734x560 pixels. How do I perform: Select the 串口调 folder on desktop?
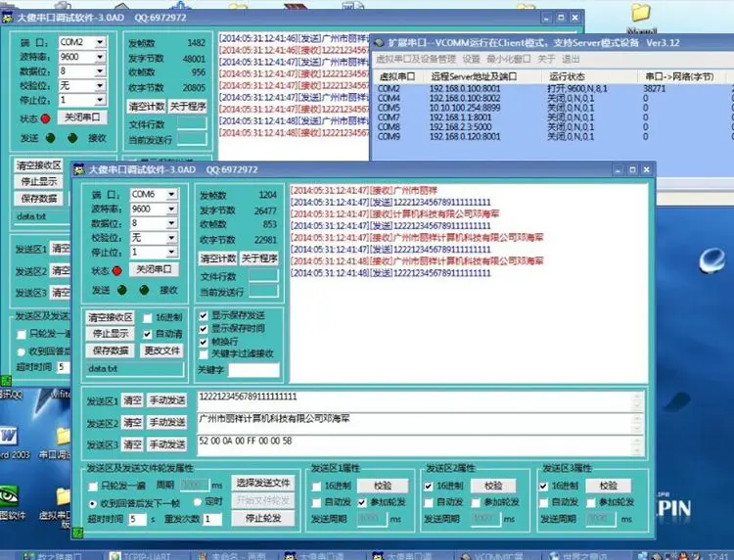click(x=65, y=436)
